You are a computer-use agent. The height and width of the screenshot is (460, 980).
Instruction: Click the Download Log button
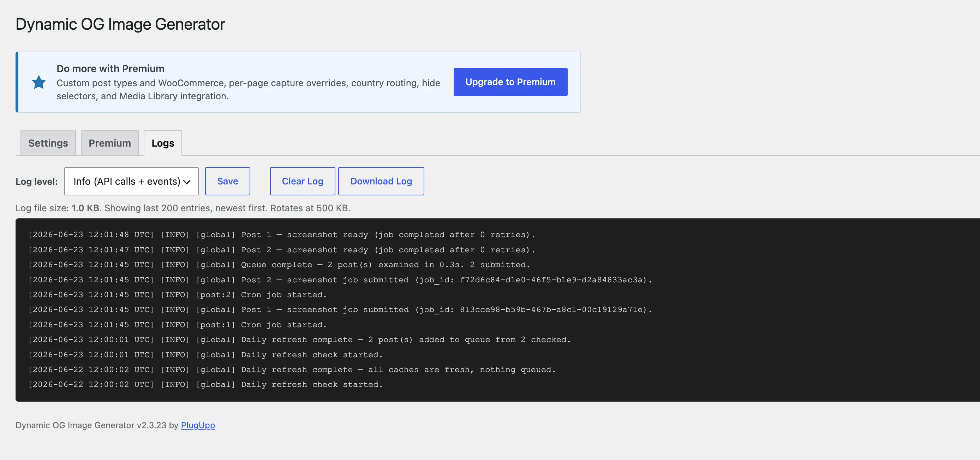tap(381, 181)
